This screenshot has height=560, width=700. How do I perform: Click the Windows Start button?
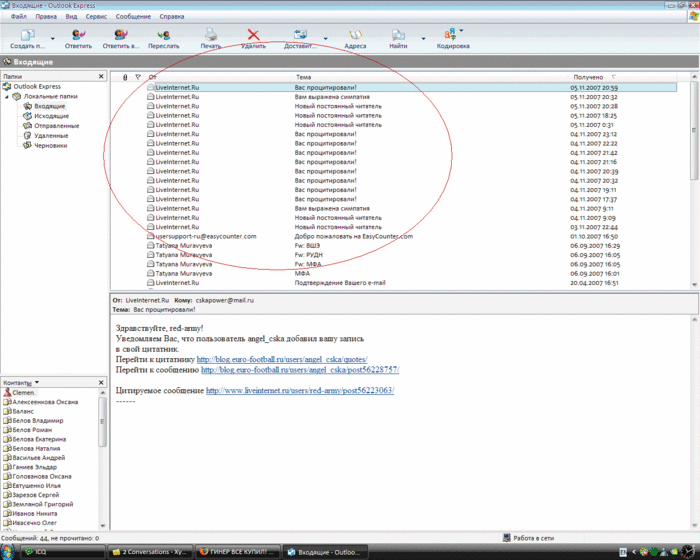pyautogui.click(x=8, y=552)
